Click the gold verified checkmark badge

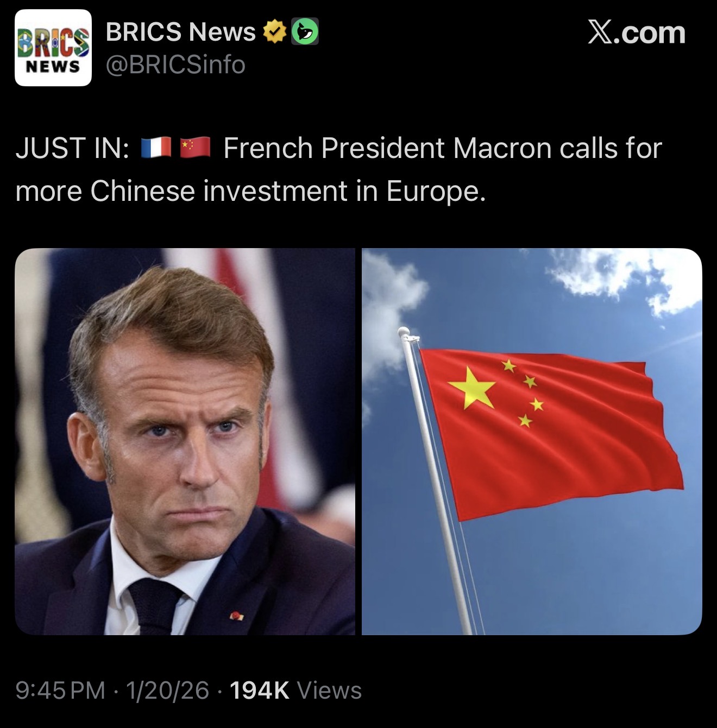274,32
